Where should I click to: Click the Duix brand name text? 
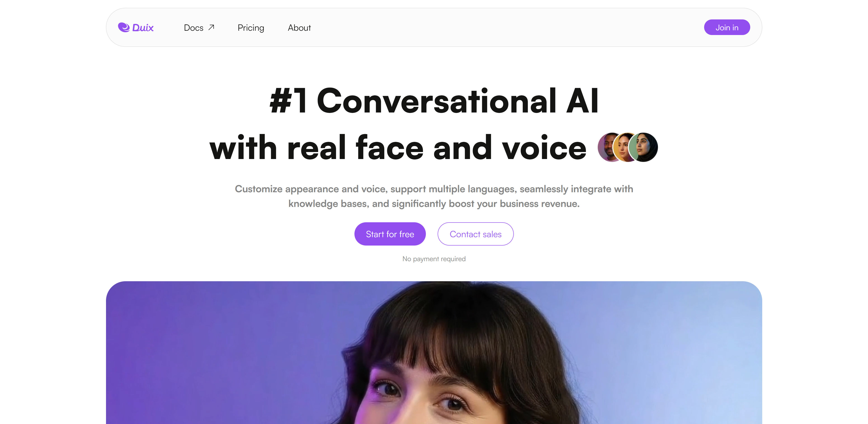point(143,28)
